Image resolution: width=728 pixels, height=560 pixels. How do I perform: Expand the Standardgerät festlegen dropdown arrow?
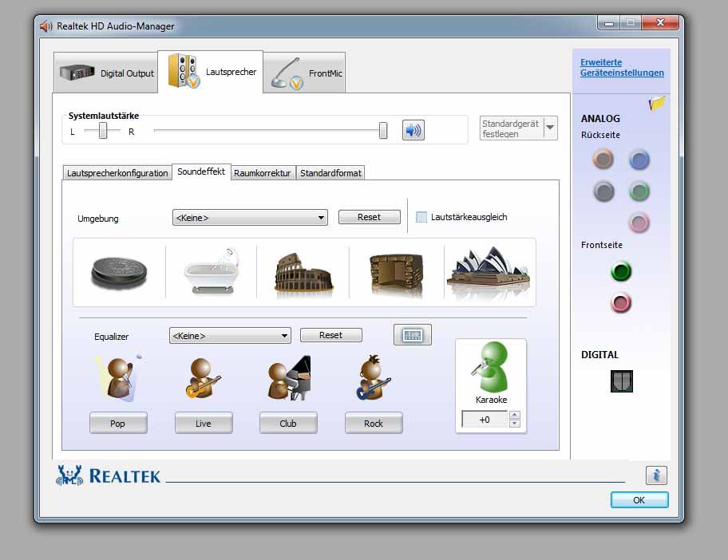tap(550, 128)
